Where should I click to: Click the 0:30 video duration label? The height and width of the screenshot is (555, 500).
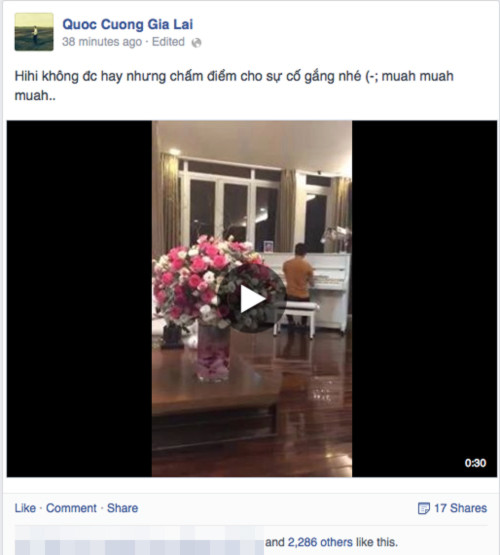point(475,463)
